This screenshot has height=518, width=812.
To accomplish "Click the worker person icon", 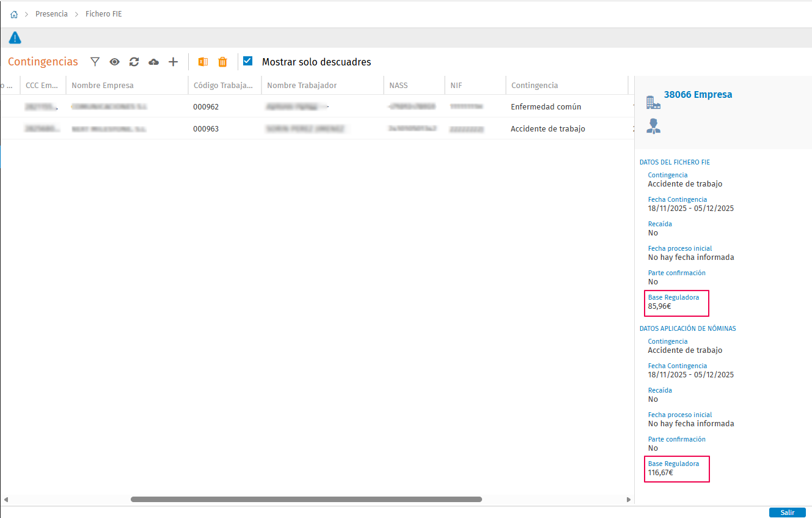I will tap(654, 126).
